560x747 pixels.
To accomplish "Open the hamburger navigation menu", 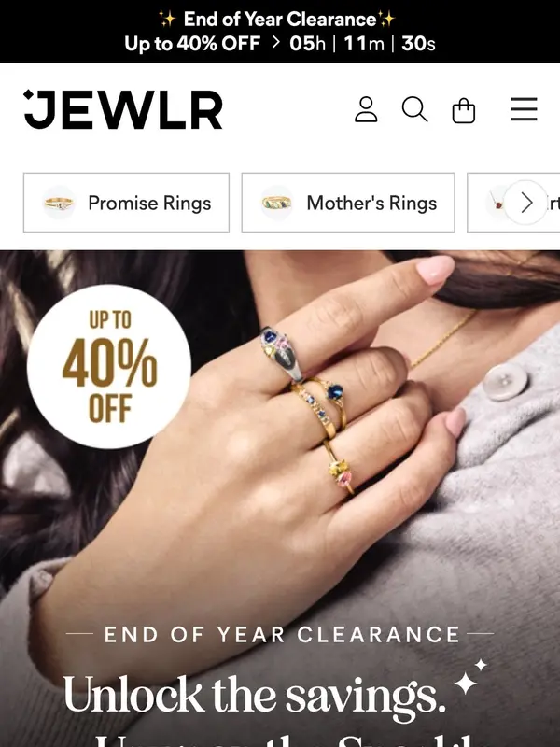I will [x=524, y=109].
